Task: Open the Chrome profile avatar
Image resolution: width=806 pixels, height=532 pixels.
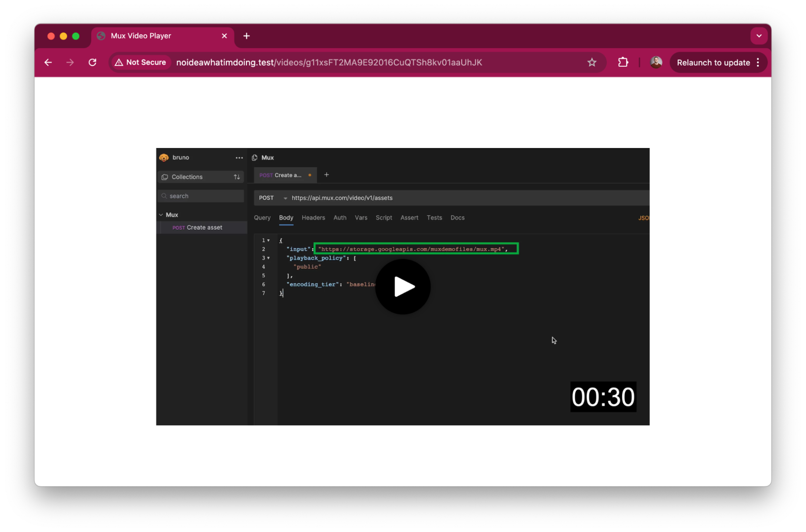Action: coord(656,63)
